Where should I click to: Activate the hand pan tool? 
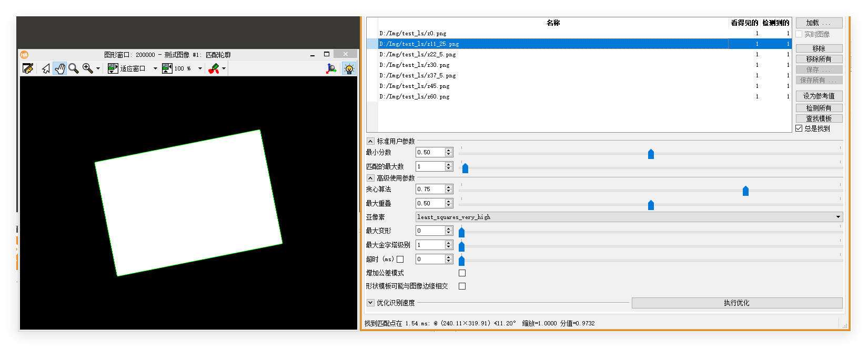click(59, 68)
